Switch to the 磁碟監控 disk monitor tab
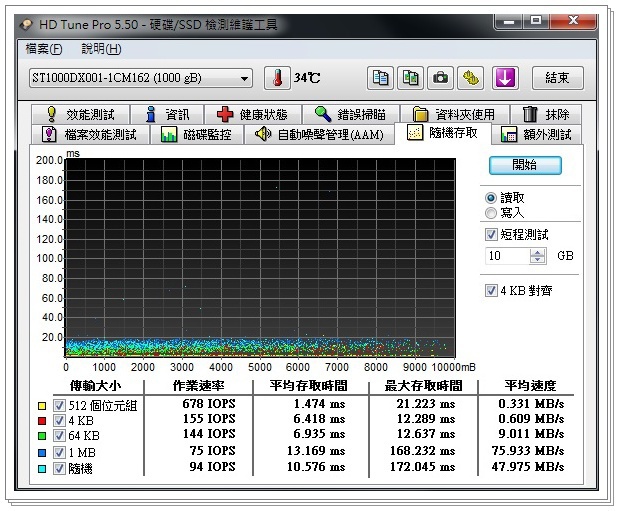This screenshot has width=619, height=511. [197, 134]
